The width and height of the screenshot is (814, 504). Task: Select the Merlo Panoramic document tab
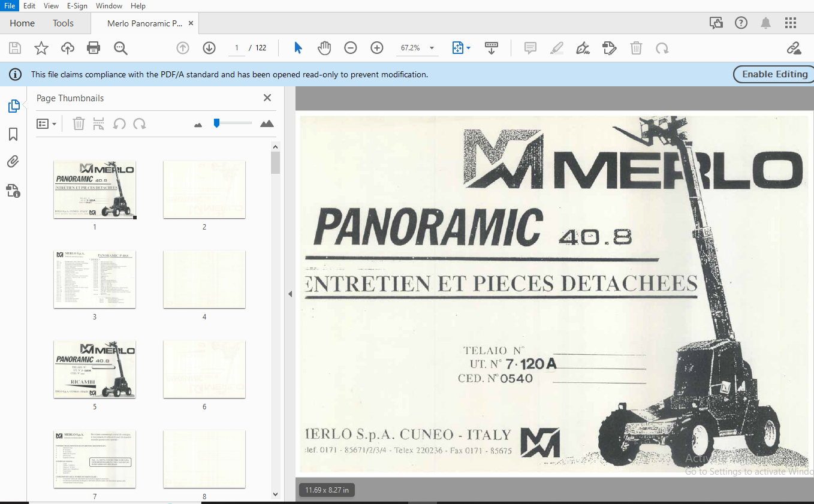[x=144, y=23]
